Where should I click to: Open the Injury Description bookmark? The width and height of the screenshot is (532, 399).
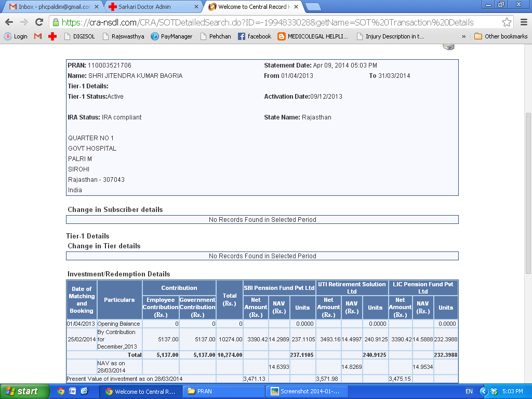click(x=391, y=36)
